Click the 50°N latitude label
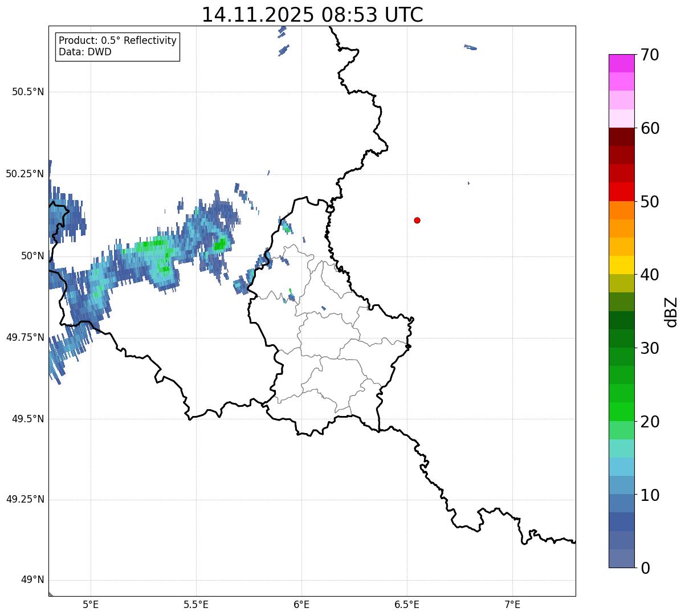685x616 pixels. click(x=32, y=256)
